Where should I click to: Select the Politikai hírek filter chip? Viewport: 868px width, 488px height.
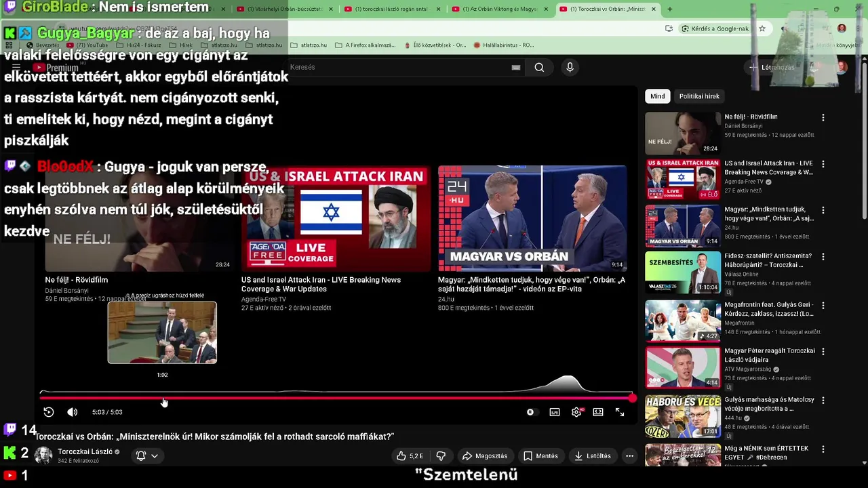point(699,96)
